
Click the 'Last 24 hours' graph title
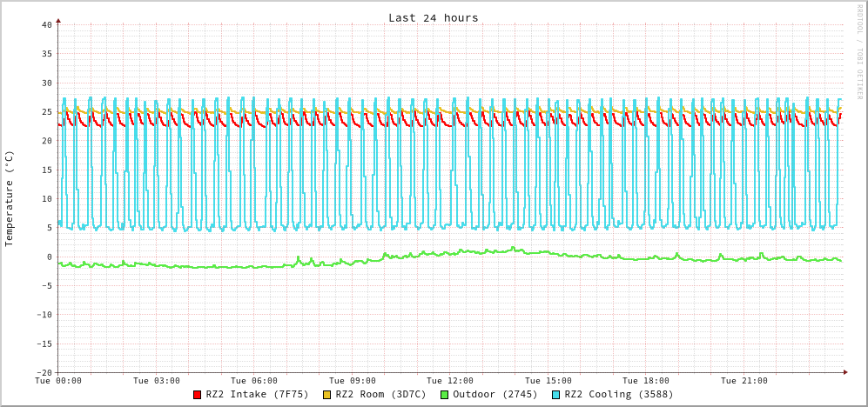tap(433, 17)
